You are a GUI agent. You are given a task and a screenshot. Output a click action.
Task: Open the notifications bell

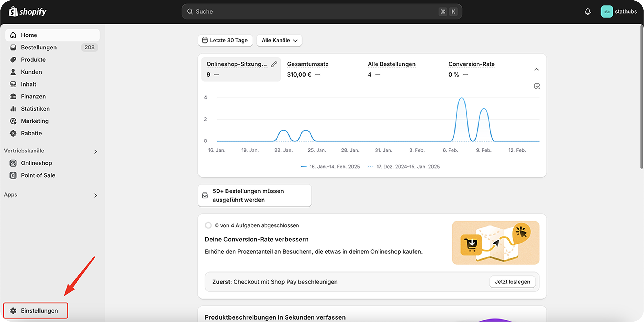click(587, 12)
